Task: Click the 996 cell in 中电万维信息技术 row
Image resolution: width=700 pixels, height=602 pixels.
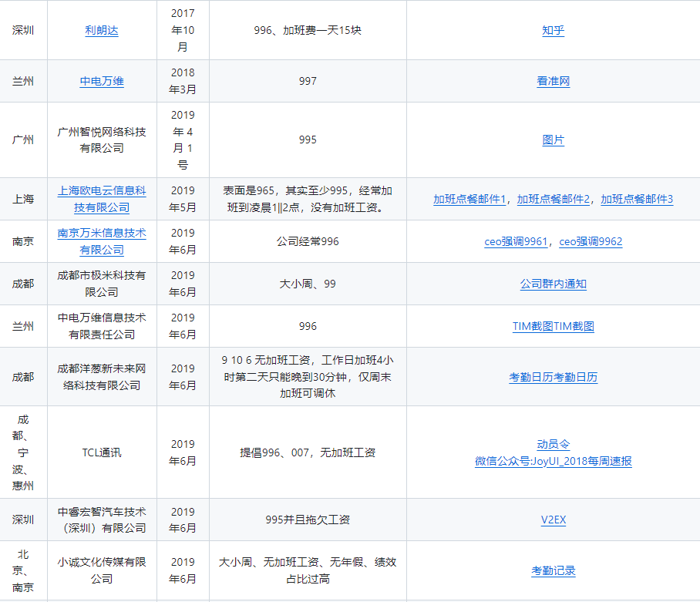Action: (x=308, y=326)
